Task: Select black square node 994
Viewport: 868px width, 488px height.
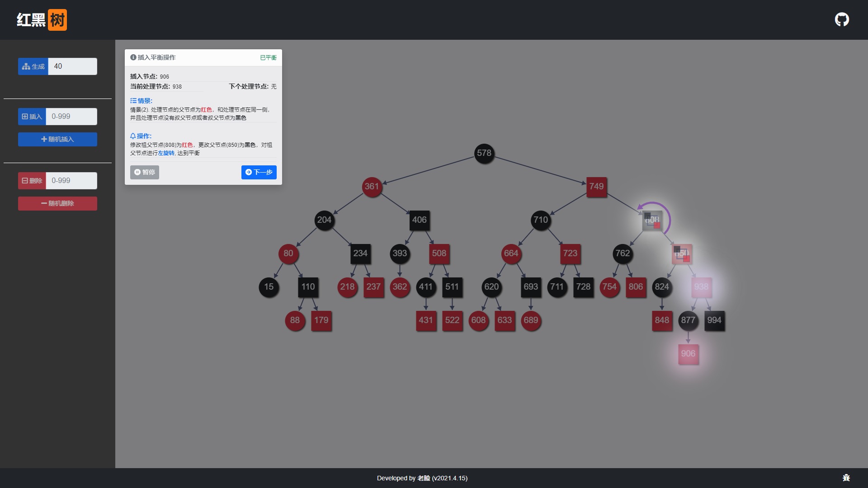Action: (x=714, y=320)
